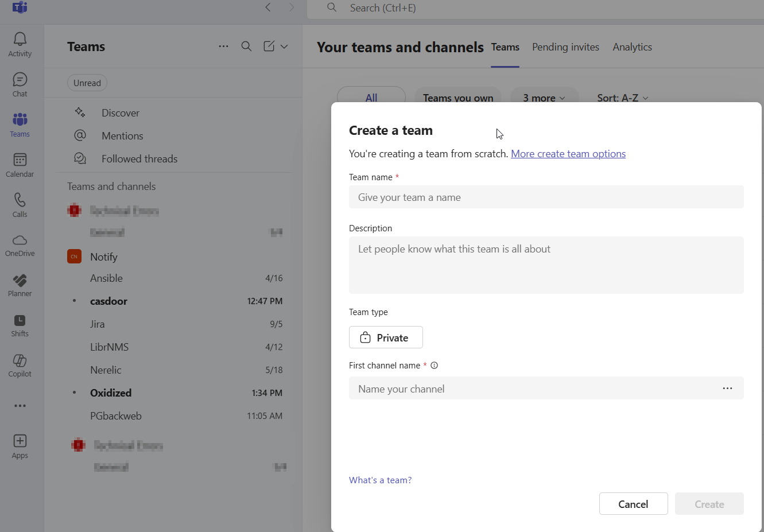Expand the 3 more filter dropdown
The image size is (764, 532).
click(x=544, y=98)
